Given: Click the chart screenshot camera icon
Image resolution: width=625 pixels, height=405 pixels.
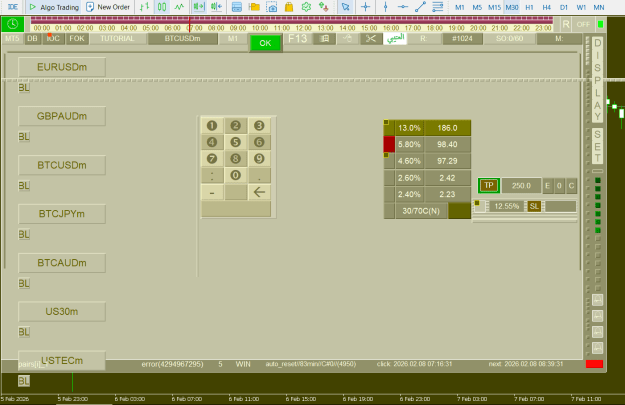Looking at the screenshot, I should tap(271, 7).
